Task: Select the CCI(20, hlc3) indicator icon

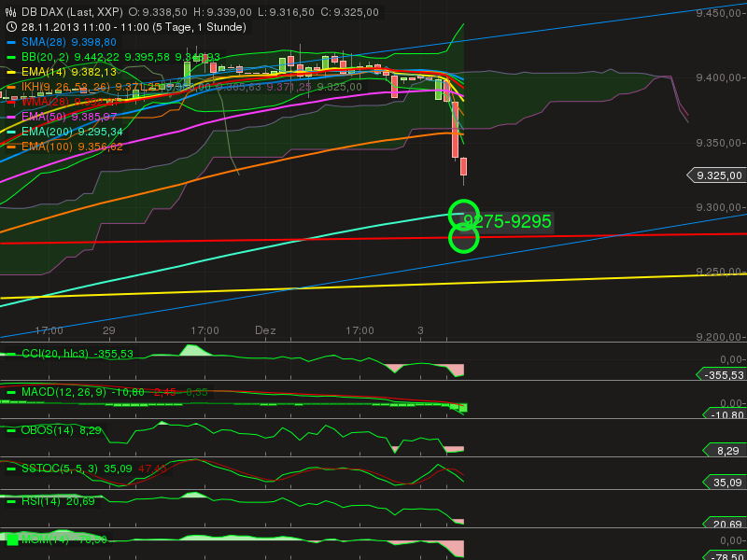Action: tap(10, 354)
